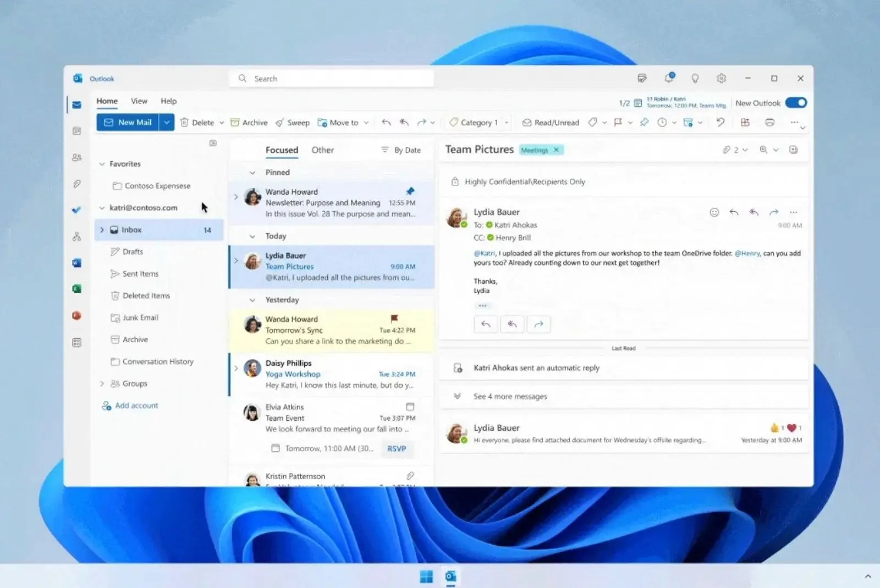
Task: Switch to the Other inbox tab
Action: click(322, 150)
